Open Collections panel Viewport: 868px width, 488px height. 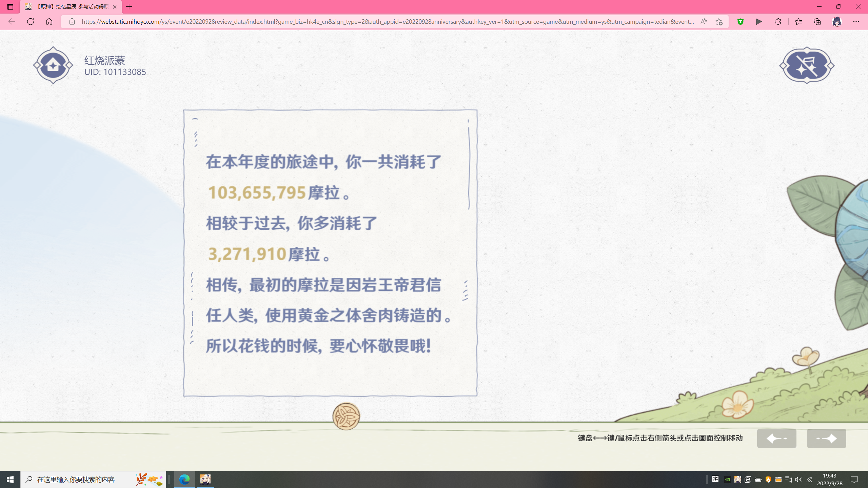pos(817,22)
